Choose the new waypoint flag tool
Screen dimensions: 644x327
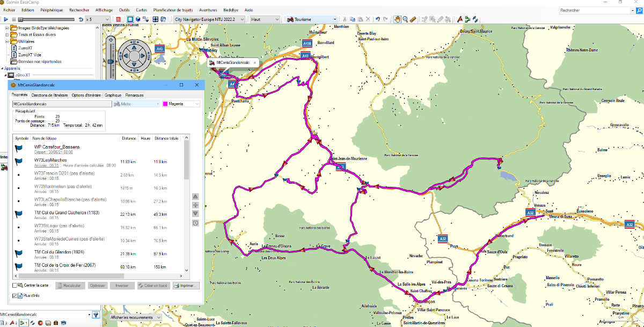(460, 19)
